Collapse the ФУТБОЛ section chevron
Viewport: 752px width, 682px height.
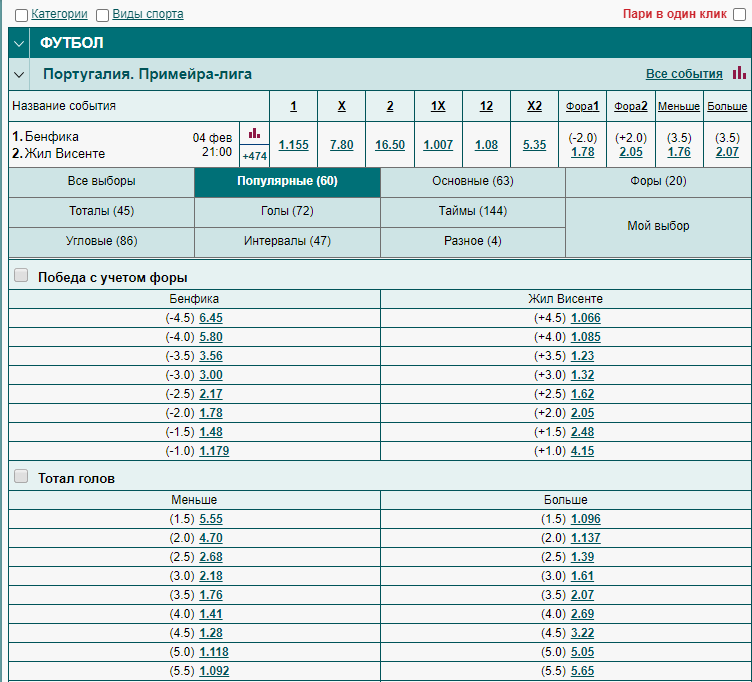(19, 43)
